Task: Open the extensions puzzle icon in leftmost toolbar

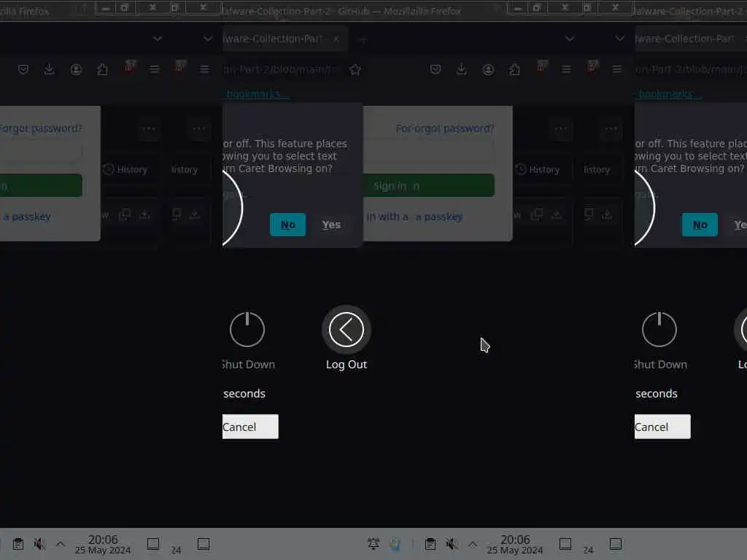Action: tap(102, 69)
